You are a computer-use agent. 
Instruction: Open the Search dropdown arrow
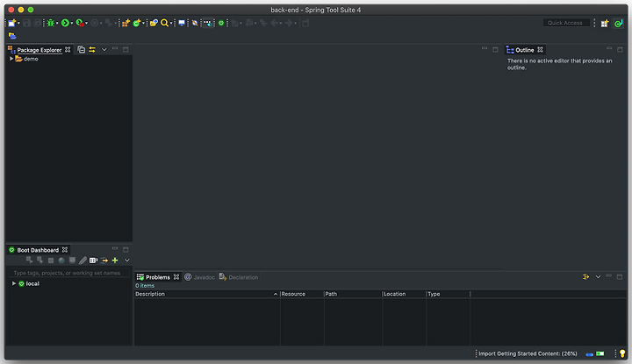pos(171,24)
